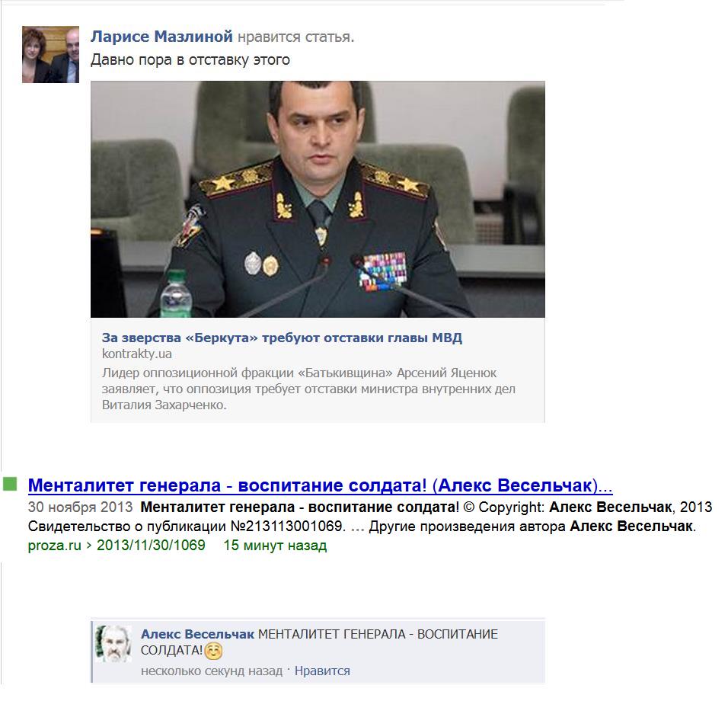This screenshot has height=714, width=728.
Task: Click the smiley emoji after СОЛДАТА!
Action: pyautogui.click(x=213, y=652)
